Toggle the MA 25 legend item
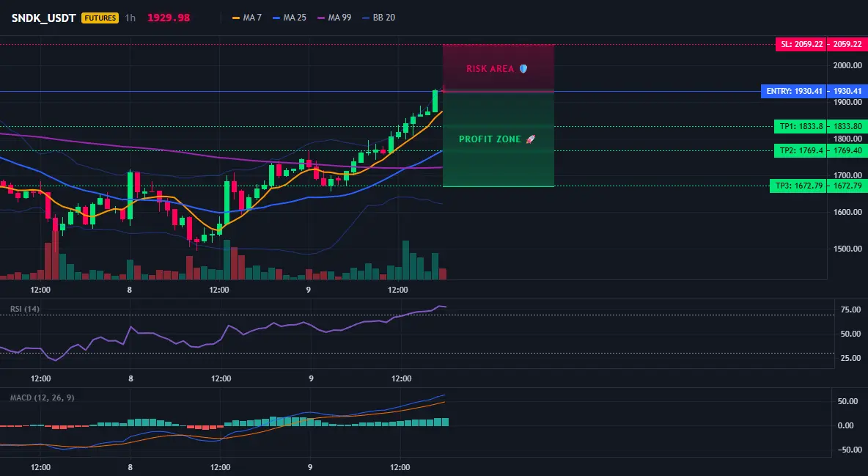This screenshot has width=868, height=476. pyautogui.click(x=290, y=18)
